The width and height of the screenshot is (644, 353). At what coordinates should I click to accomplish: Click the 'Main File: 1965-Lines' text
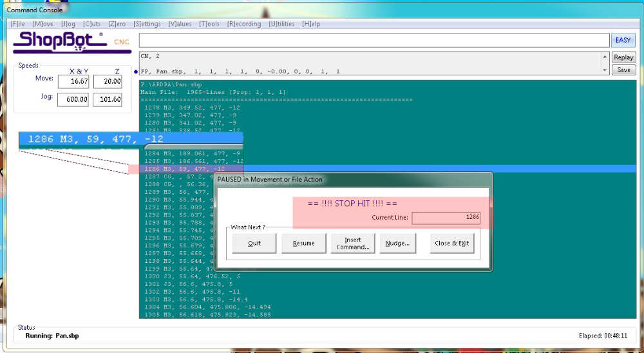click(x=213, y=93)
